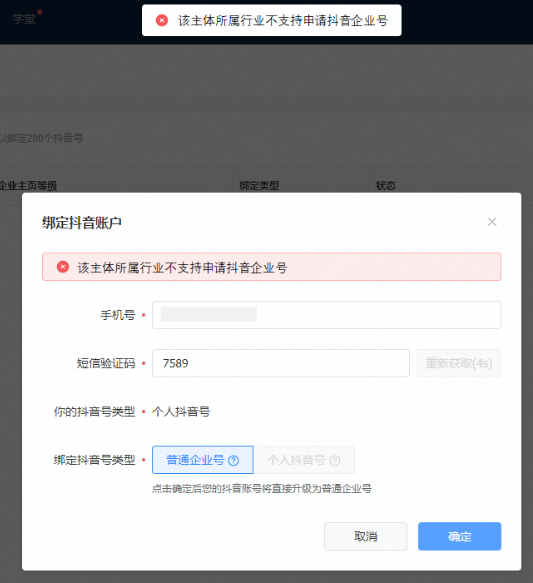
Task: Click the 重新获取(4s) resend code button
Action: click(459, 363)
